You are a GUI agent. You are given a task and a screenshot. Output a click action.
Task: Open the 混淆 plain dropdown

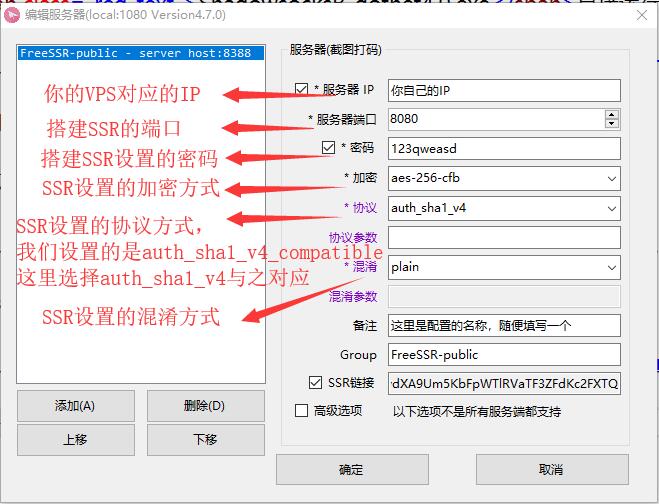pyautogui.click(x=611, y=267)
